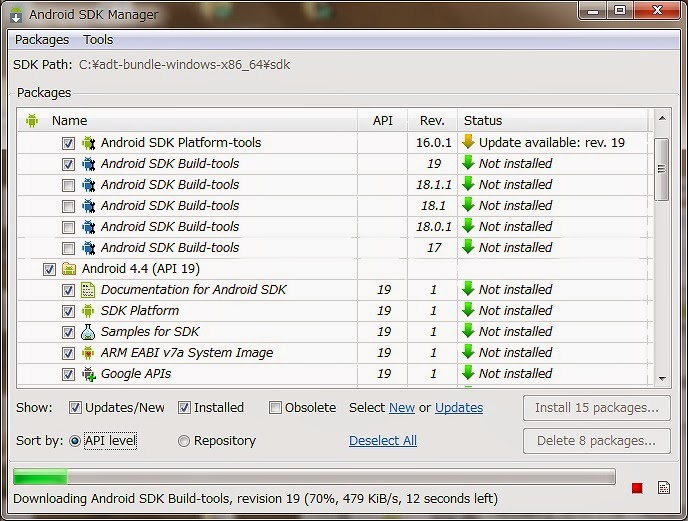Click the green arrow in the Google APIs status
This screenshot has height=521, width=688.
click(x=468, y=373)
